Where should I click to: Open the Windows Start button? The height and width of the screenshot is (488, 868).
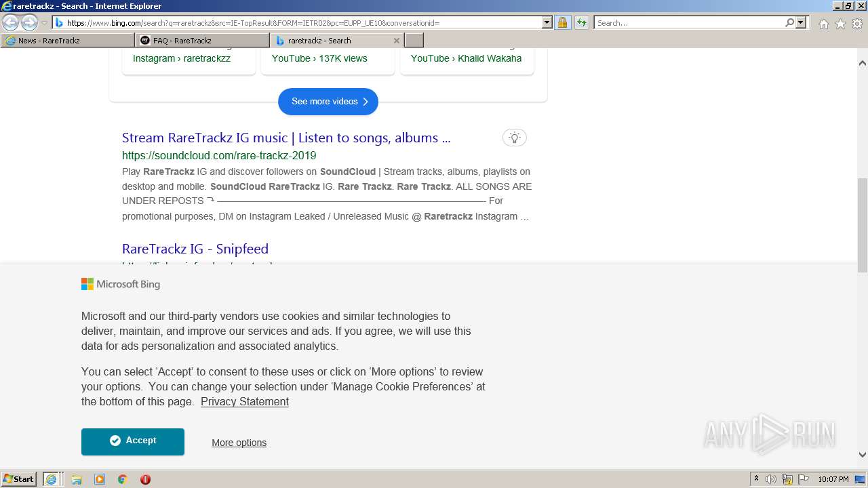coord(19,479)
